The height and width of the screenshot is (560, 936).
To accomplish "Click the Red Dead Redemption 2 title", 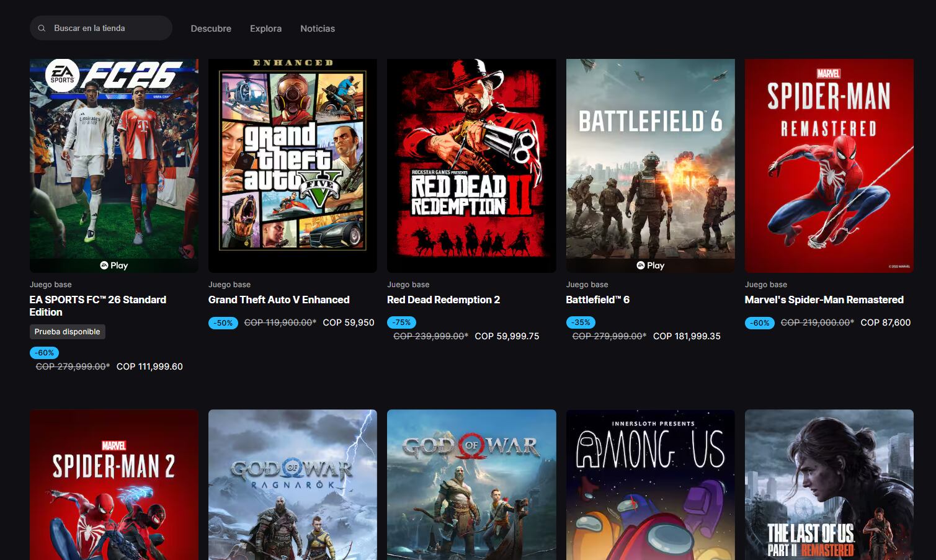I will (x=443, y=300).
